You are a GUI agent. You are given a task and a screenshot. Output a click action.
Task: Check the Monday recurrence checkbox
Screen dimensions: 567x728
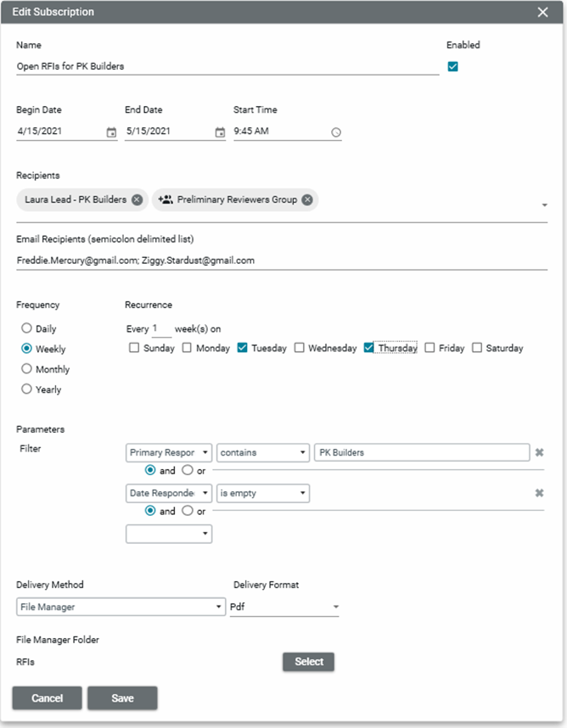coord(187,348)
